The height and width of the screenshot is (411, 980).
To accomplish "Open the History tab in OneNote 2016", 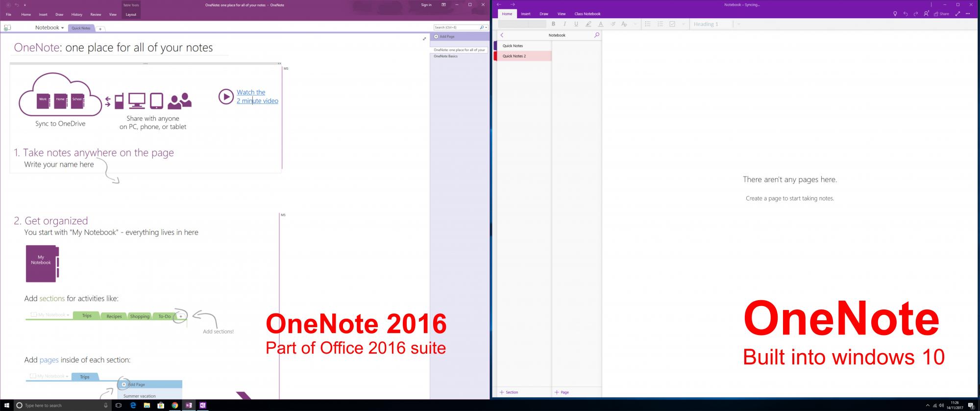I will click(x=76, y=15).
